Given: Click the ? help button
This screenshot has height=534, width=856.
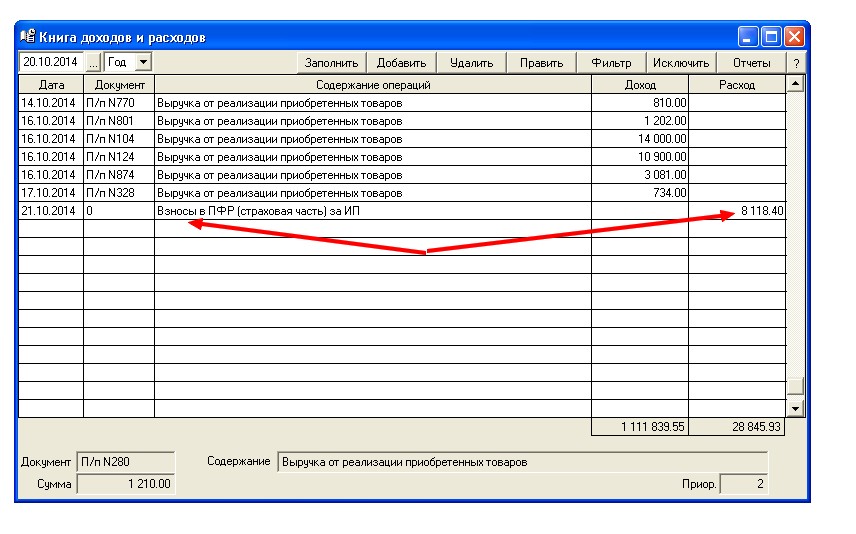Looking at the screenshot, I should (796, 63).
